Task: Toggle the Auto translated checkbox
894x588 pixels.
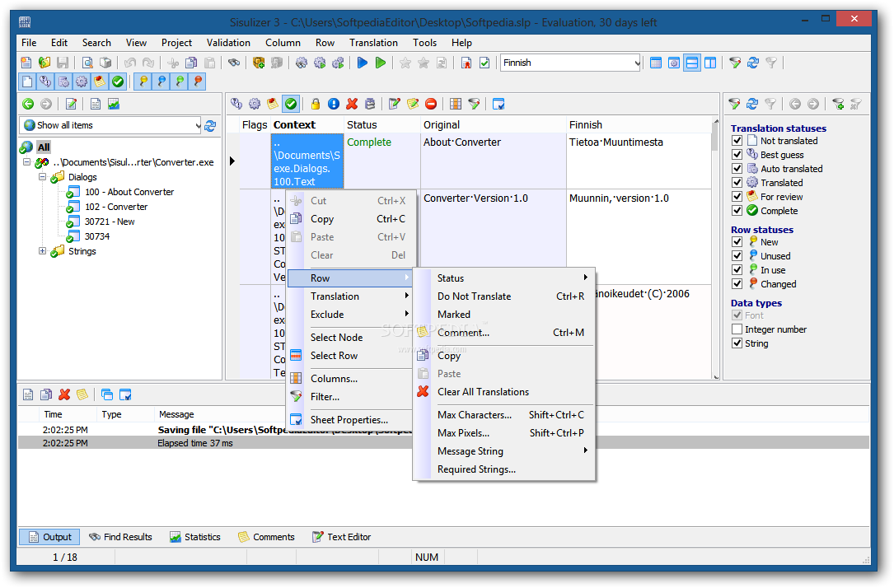Action: click(x=737, y=169)
